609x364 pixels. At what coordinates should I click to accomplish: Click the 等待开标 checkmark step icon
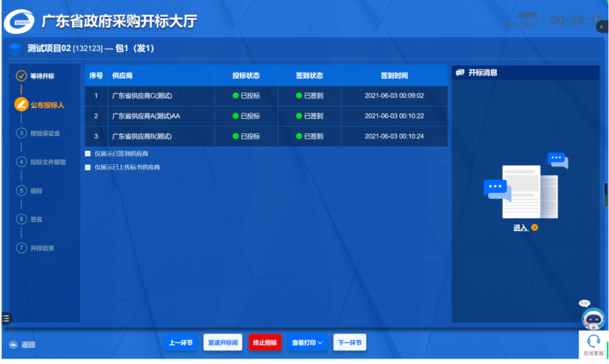(x=21, y=76)
